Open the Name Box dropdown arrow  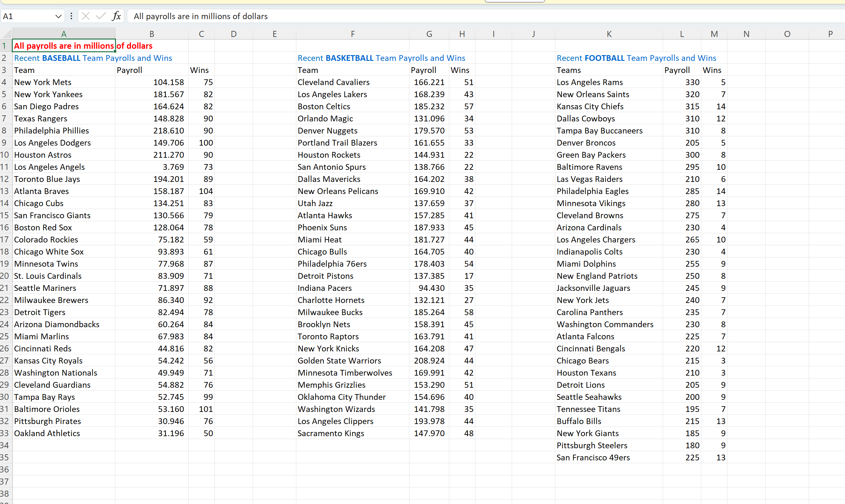click(x=58, y=16)
